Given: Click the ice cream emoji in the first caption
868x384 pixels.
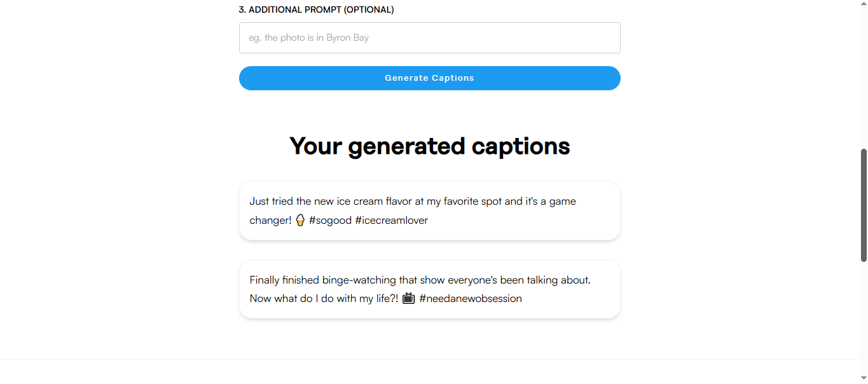Looking at the screenshot, I should point(300,220).
